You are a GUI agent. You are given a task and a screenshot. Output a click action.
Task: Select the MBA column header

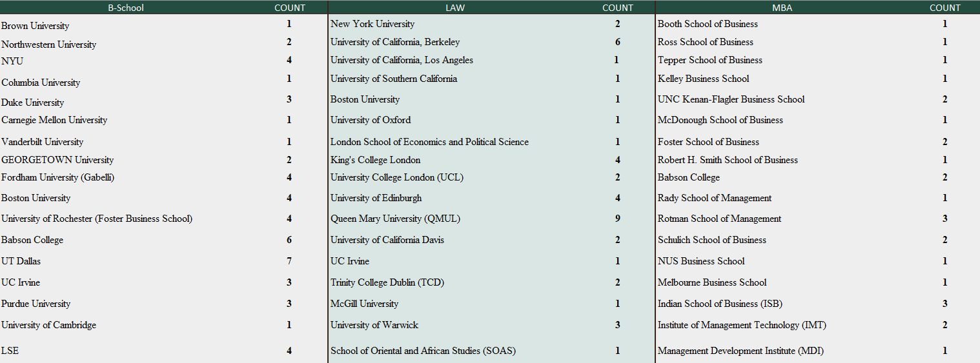[782, 8]
